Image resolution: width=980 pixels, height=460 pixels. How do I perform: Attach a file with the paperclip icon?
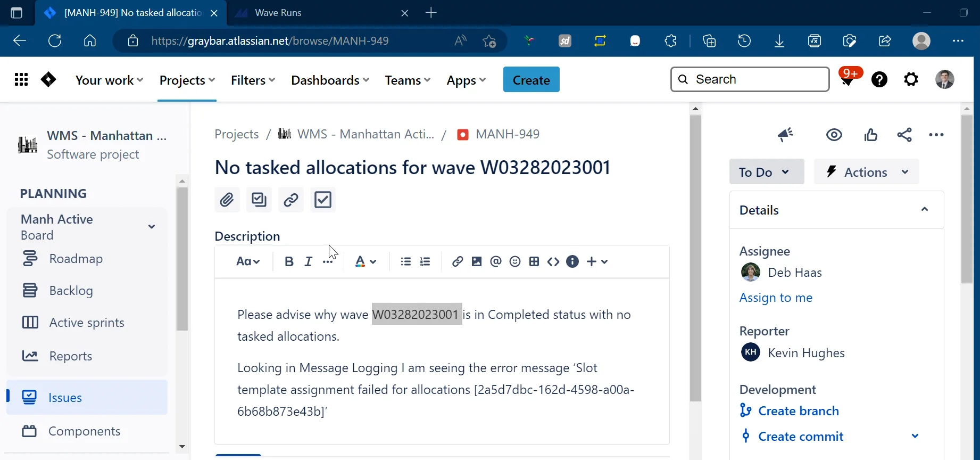click(227, 200)
